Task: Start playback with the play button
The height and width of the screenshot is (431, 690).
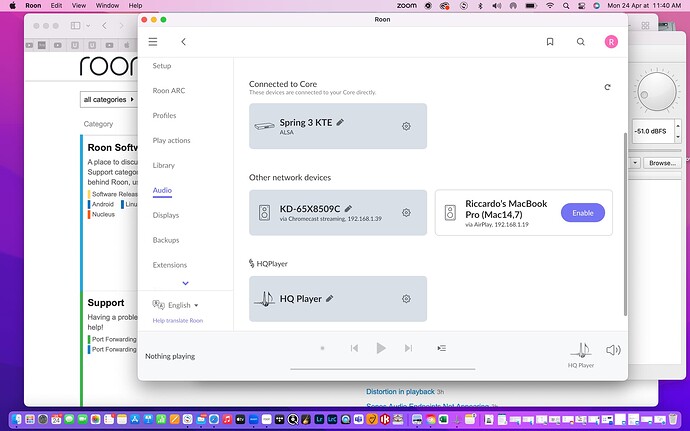Action: click(x=381, y=348)
